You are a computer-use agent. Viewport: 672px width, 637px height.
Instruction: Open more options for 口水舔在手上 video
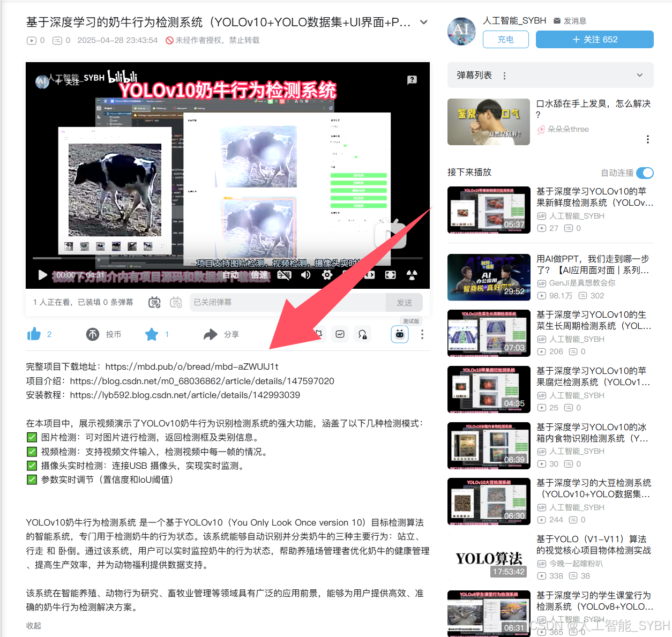tap(648, 139)
